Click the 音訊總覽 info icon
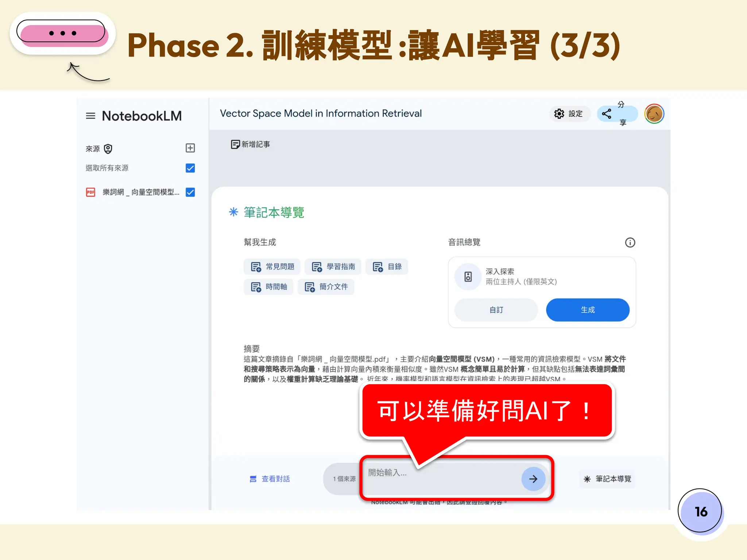Image resolution: width=747 pixels, height=560 pixels. [630, 242]
